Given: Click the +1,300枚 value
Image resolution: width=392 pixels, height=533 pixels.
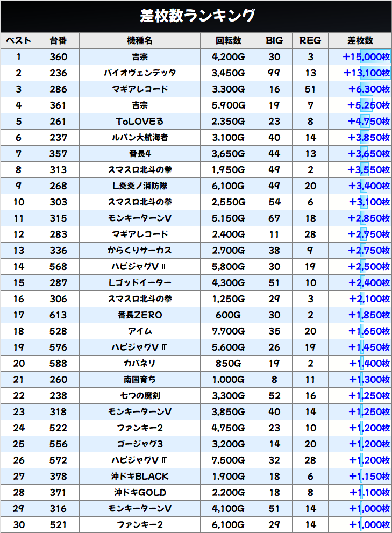Looking at the screenshot, I should 369,380.
